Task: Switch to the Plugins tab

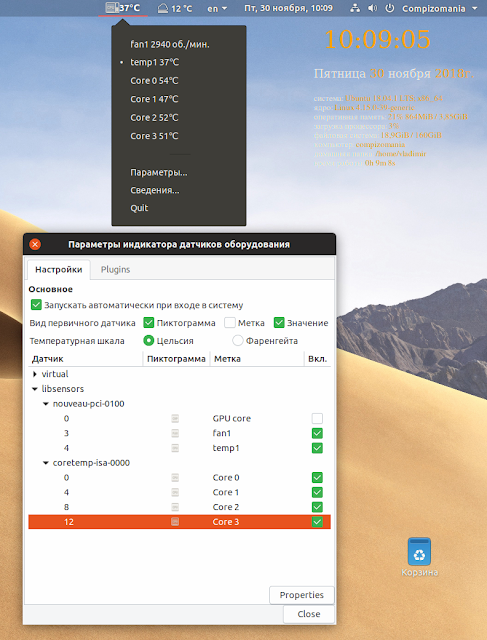Action: click(x=116, y=269)
